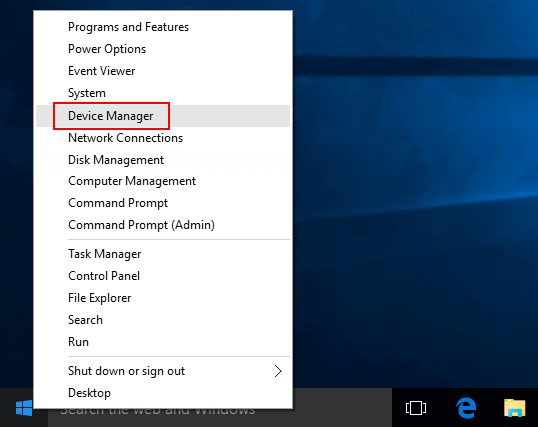
Task: Open Power Options
Action: [163, 49]
